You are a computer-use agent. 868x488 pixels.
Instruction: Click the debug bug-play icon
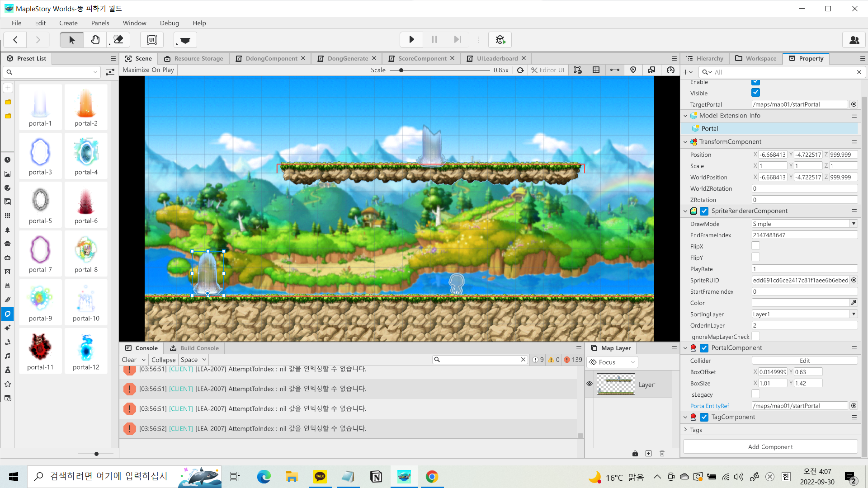coord(500,40)
